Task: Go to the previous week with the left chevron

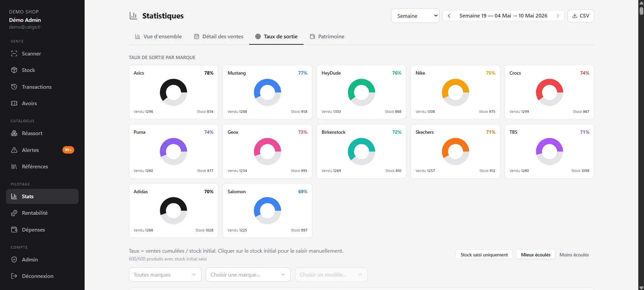Action: 449,16
